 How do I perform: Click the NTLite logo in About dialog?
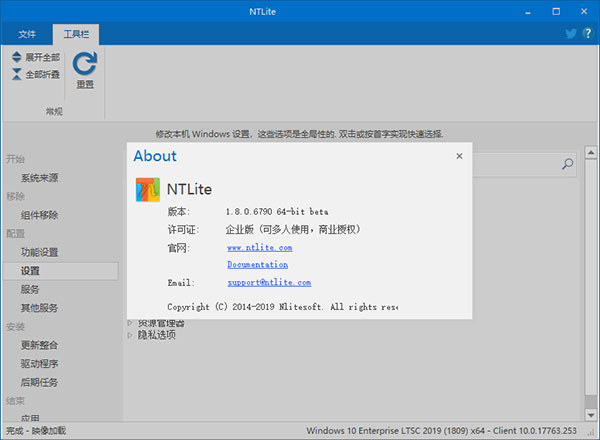coord(148,188)
